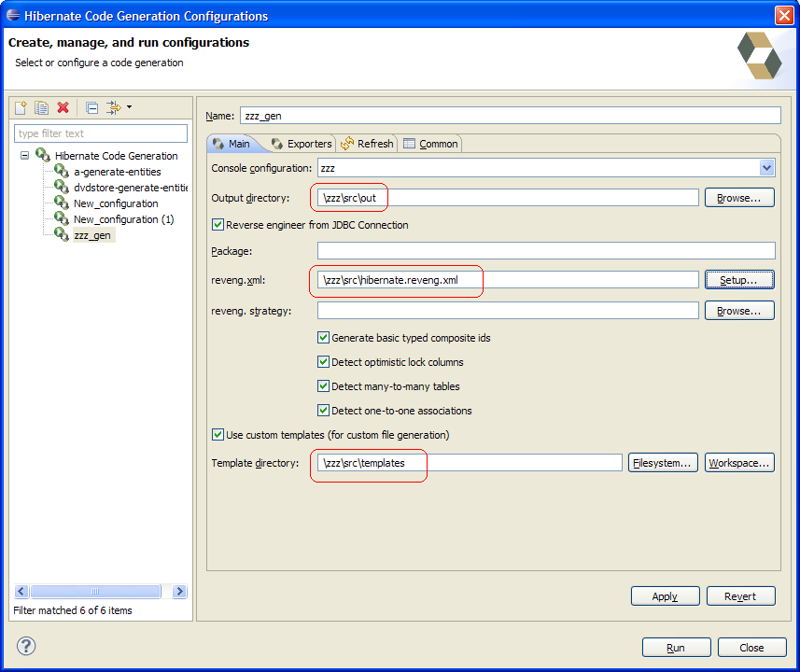Revert the configuration changes
800x672 pixels.
pyautogui.click(x=741, y=596)
